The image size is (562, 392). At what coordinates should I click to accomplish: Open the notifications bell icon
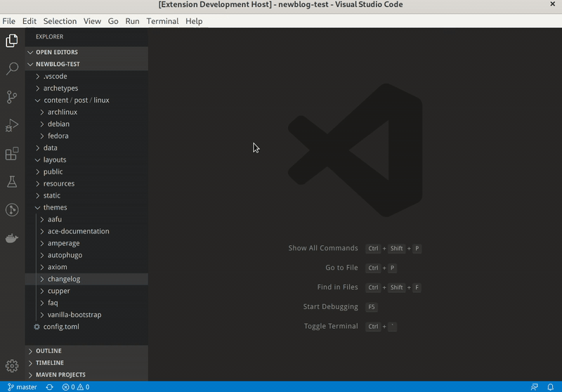[551, 387]
